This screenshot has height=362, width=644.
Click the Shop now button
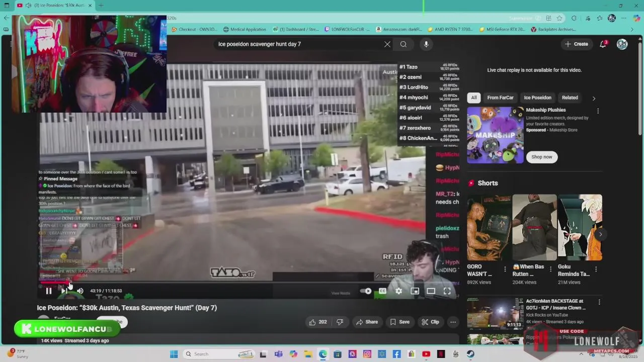[x=542, y=157]
